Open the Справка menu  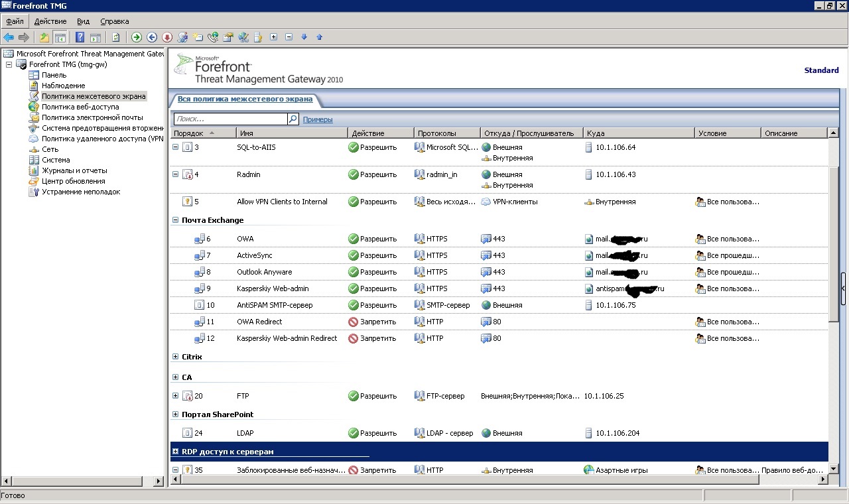[x=115, y=22]
